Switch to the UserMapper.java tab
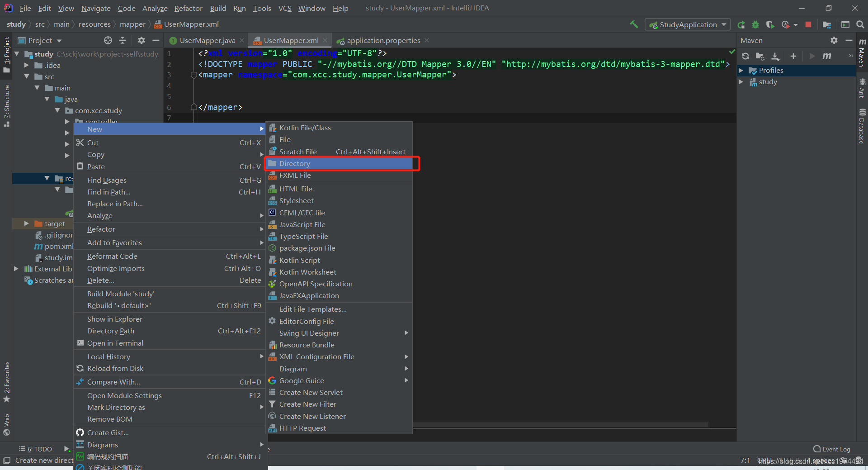Viewport: 868px width, 470px height. tap(206, 40)
